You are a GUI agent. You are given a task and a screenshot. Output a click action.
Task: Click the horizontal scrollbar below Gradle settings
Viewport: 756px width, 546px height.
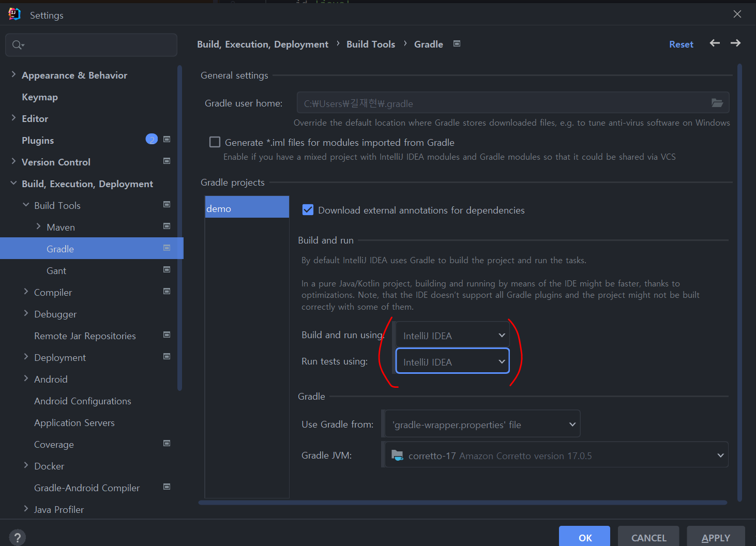coord(463,502)
